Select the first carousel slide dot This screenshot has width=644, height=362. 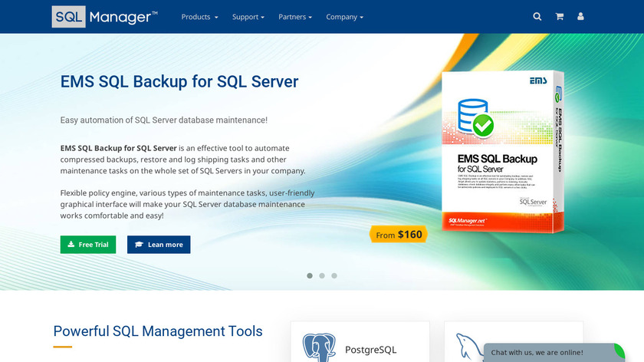tap(310, 275)
